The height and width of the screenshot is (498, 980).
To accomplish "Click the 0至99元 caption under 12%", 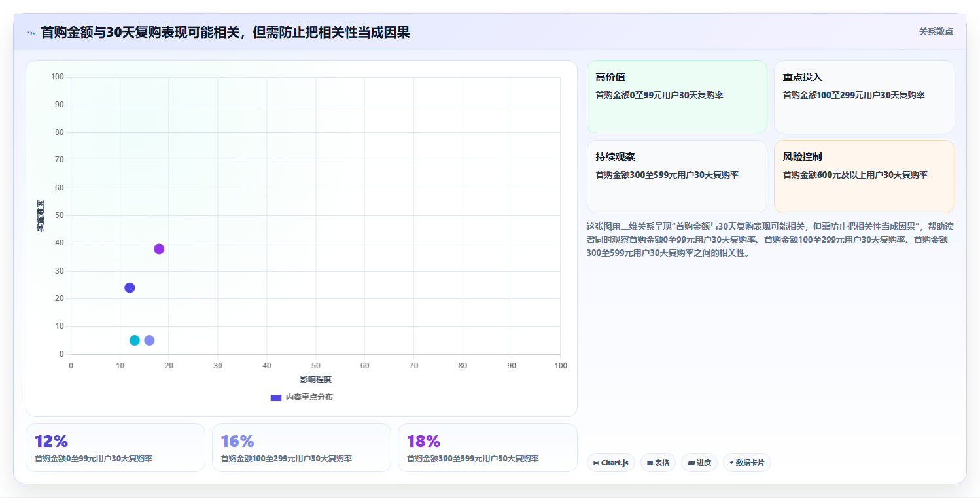I will (94, 459).
